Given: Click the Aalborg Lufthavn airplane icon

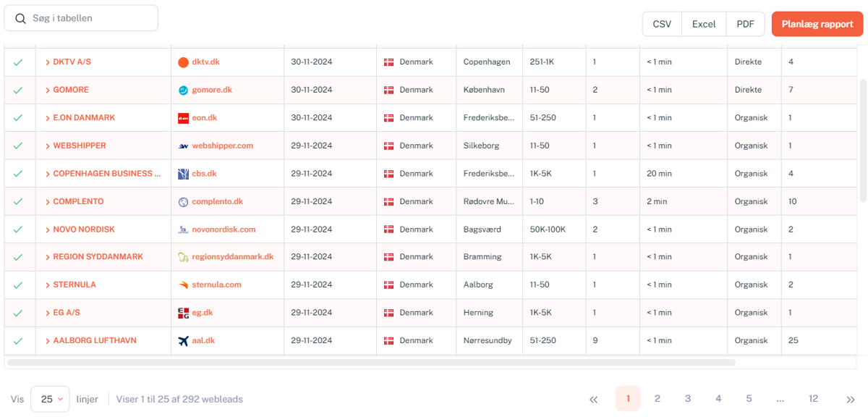Looking at the screenshot, I should point(183,341).
